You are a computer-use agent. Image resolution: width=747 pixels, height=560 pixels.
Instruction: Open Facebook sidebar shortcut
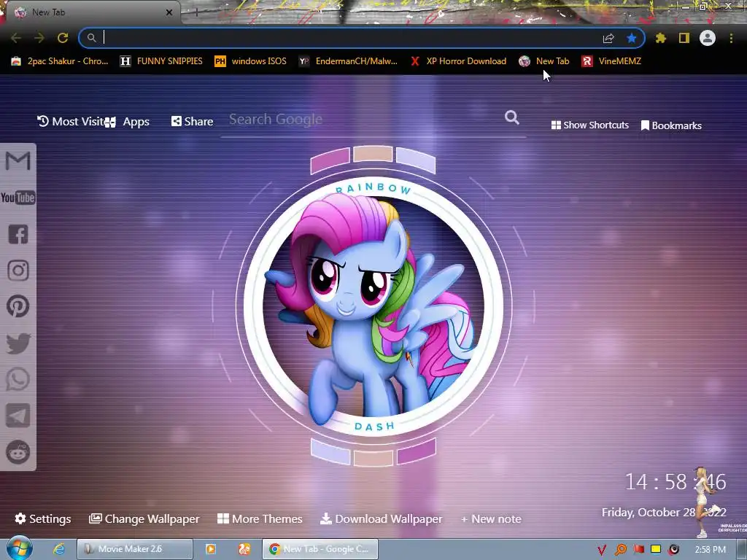coord(18,234)
